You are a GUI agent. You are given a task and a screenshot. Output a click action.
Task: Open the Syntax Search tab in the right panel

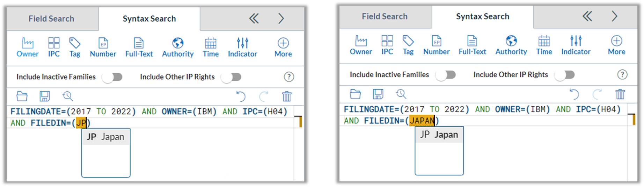pos(483,16)
